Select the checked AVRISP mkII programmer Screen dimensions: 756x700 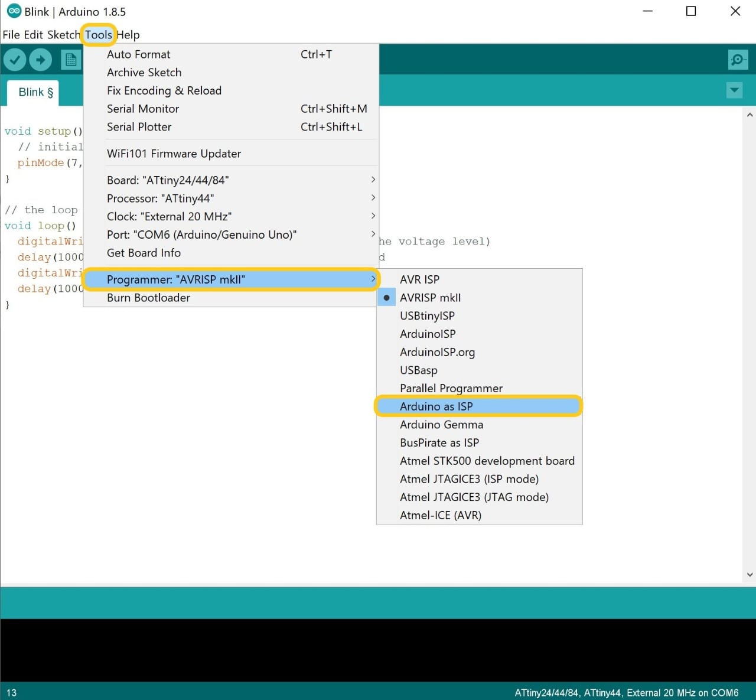[x=480, y=298]
